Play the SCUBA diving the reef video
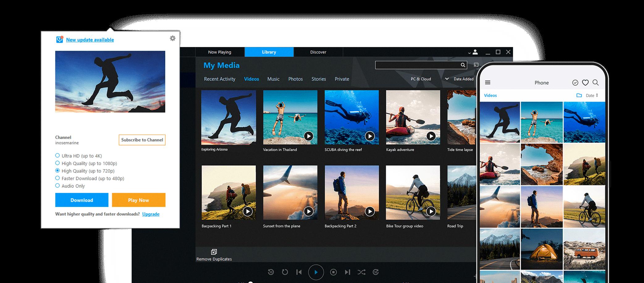The width and height of the screenshot is (644, 283). (x=370, y=136)
